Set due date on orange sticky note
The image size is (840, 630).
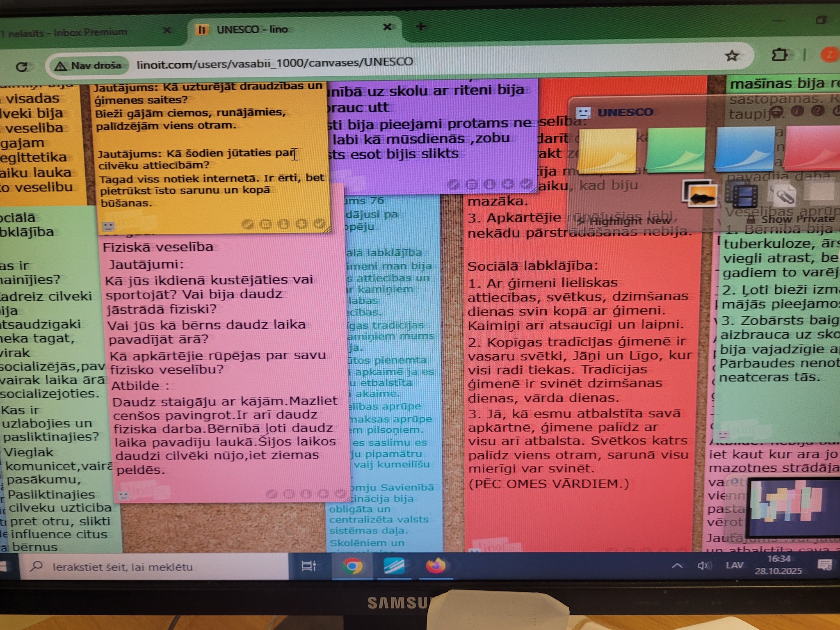pos(265,224)
